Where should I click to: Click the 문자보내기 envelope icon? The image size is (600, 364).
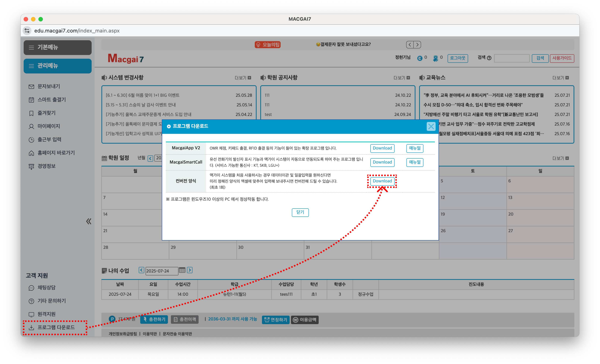(x=31, y=87)
